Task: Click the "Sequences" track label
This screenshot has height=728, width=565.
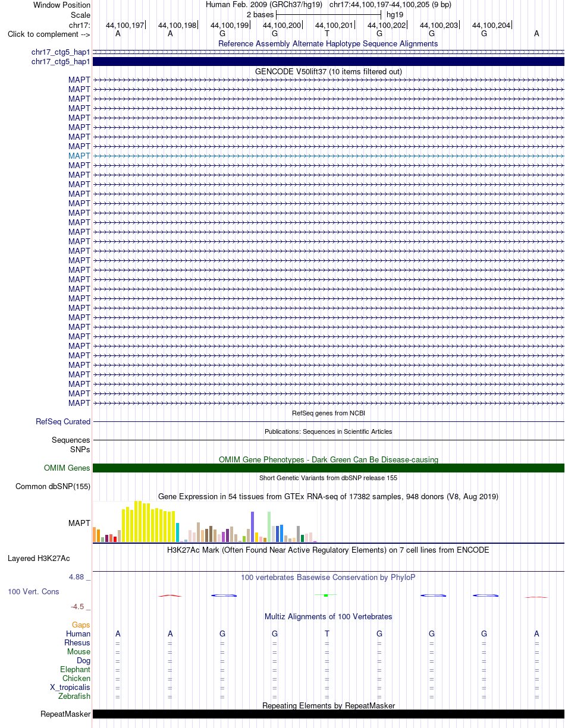Action: click(71, 440)
